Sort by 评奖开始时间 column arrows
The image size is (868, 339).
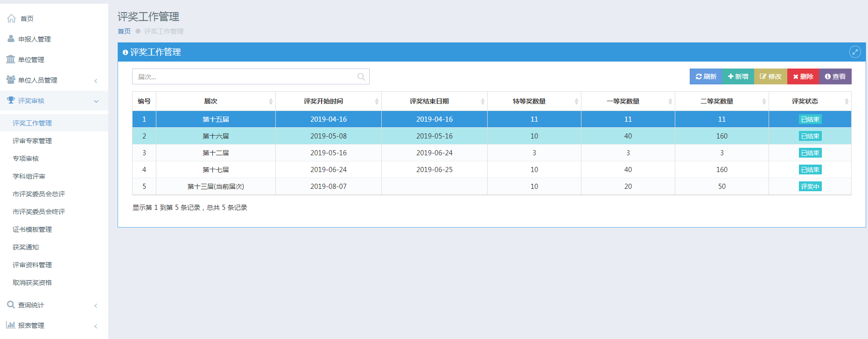coord(377,101)
